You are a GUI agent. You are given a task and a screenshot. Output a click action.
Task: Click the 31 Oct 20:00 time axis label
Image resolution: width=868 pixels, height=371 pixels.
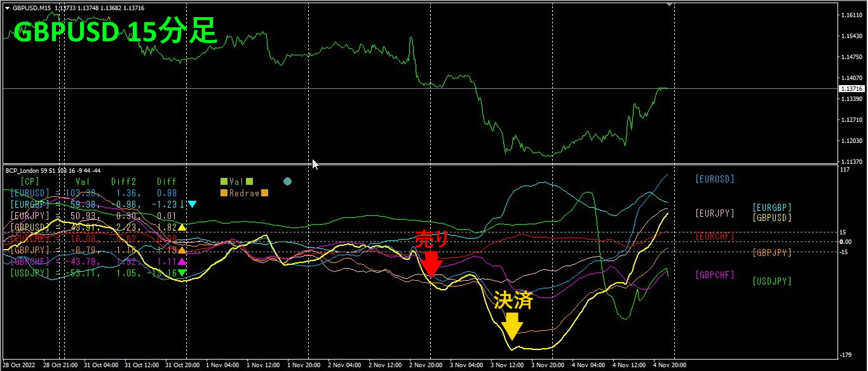pos(182,365)
